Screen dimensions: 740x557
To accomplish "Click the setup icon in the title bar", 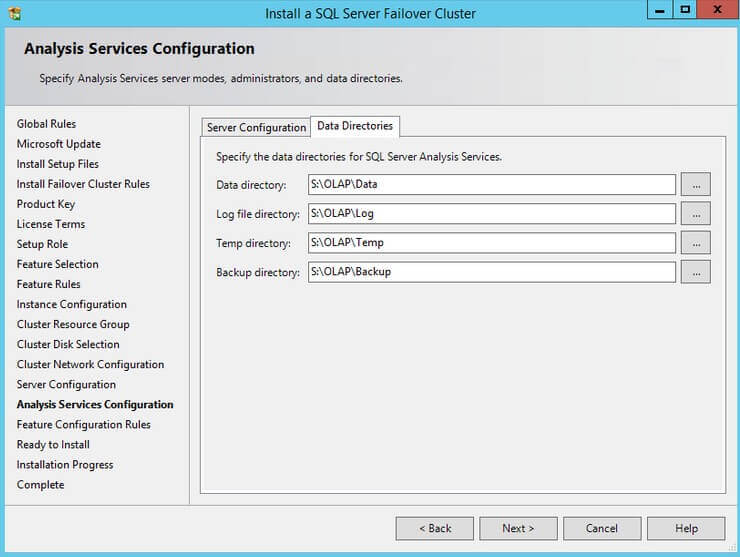I will [x=15, y=13].
